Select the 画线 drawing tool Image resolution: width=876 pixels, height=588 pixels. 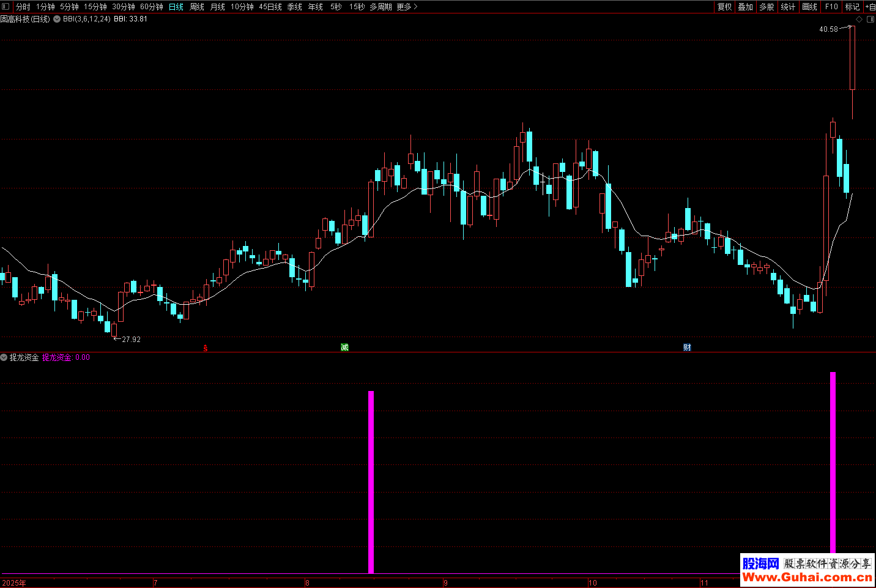(x=809, y=7)
